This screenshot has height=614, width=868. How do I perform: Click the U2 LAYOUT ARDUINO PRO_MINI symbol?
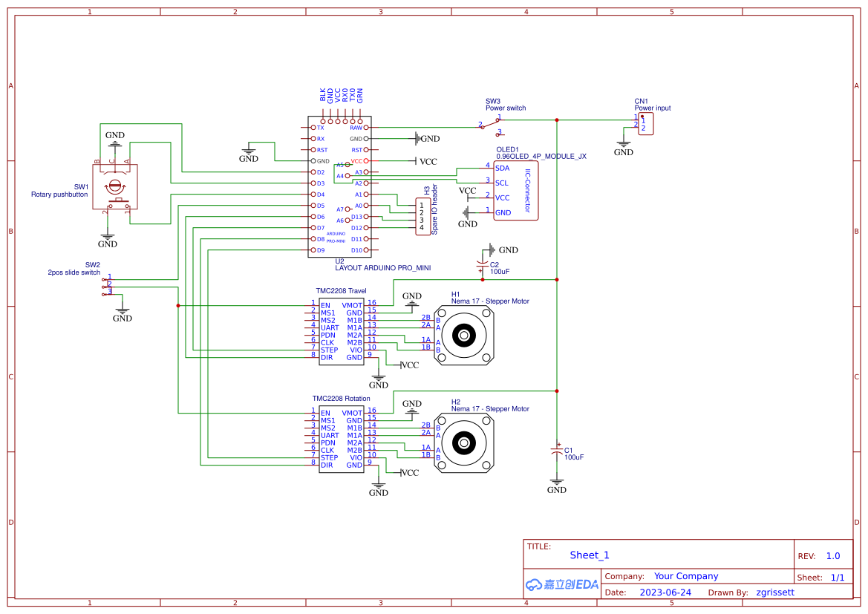coord(338,186)
